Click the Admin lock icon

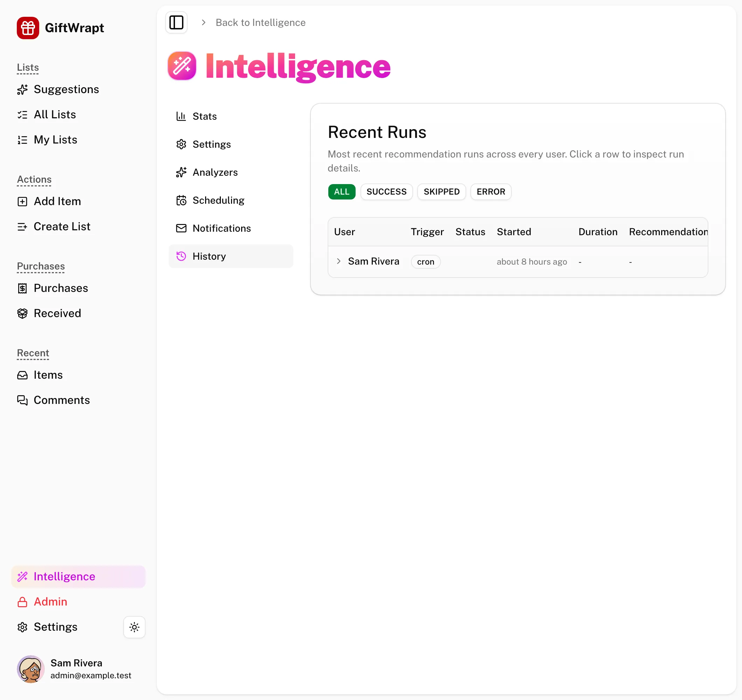(x=22, y=602)
